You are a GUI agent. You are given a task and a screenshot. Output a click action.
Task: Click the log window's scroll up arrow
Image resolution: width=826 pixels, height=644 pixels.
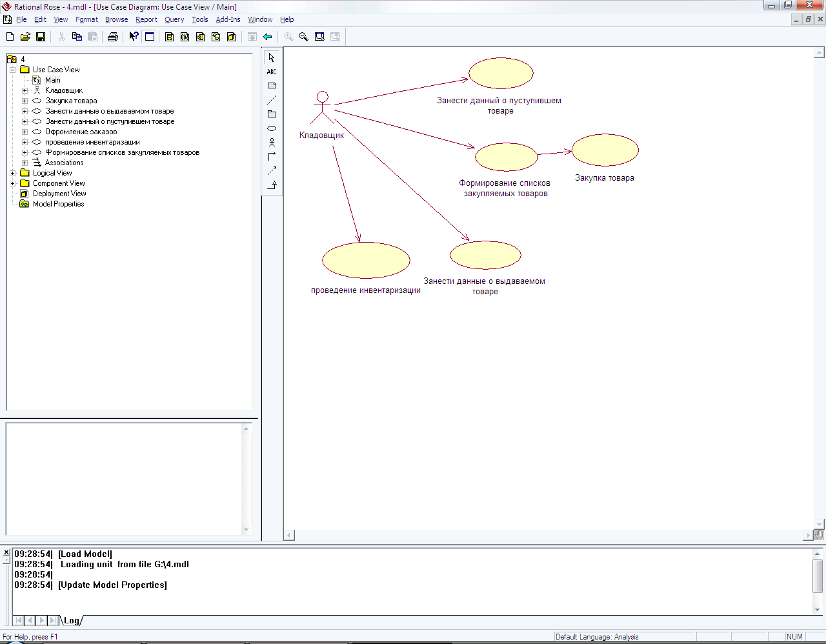click(818, 554)
